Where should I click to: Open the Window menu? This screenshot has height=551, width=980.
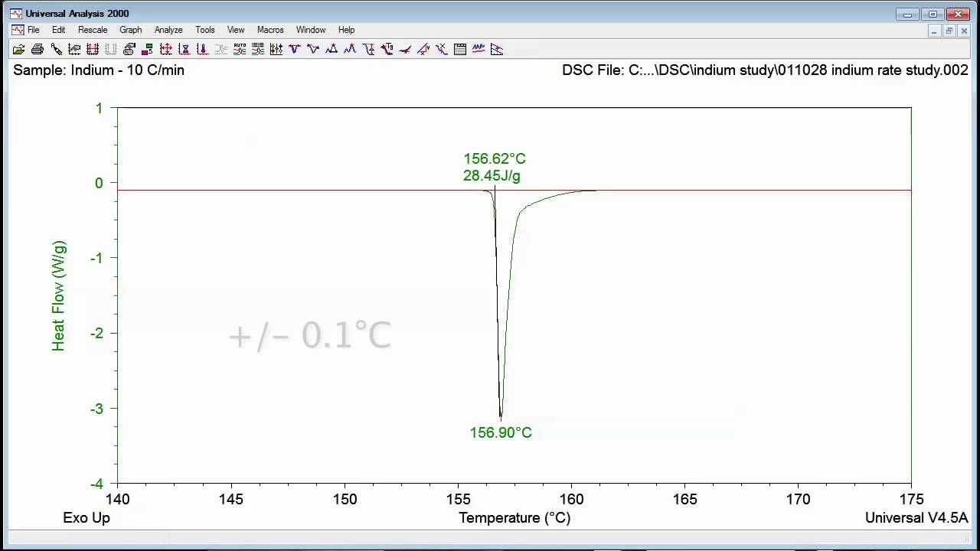311,30
